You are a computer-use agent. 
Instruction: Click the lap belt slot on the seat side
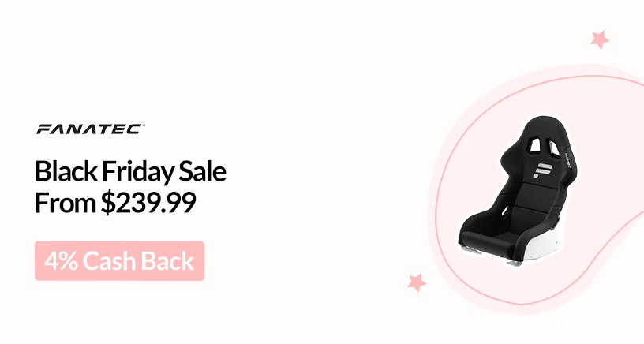(x=505, y=211)
